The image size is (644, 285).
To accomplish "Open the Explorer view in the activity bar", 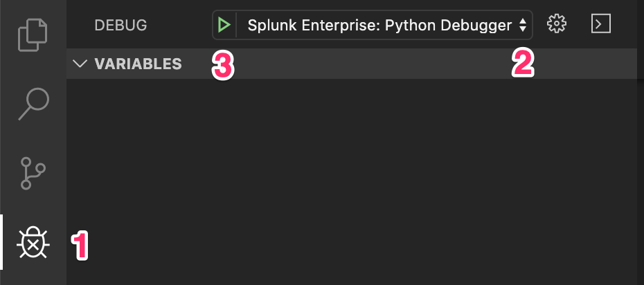I will pyautogui.click(x=33, y=34).
